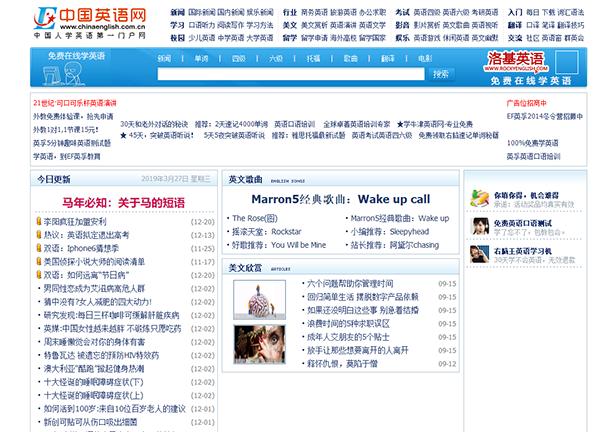Open the 少儿英语 nav link
600x432 pixels.
tap(202, 37)
